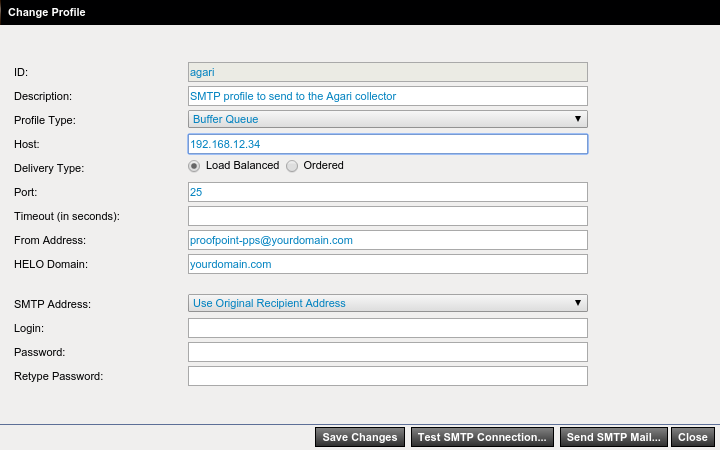This screenshot has height=450, width=720.
Task: Click the "Delivery Type:" label
Action: point(49,169)
